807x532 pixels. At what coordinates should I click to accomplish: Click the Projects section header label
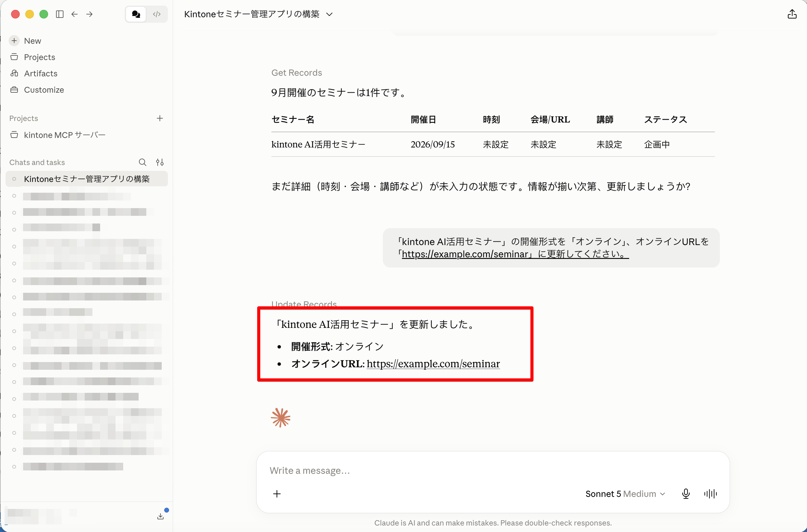pyautogui.click(x=24, y=119)
